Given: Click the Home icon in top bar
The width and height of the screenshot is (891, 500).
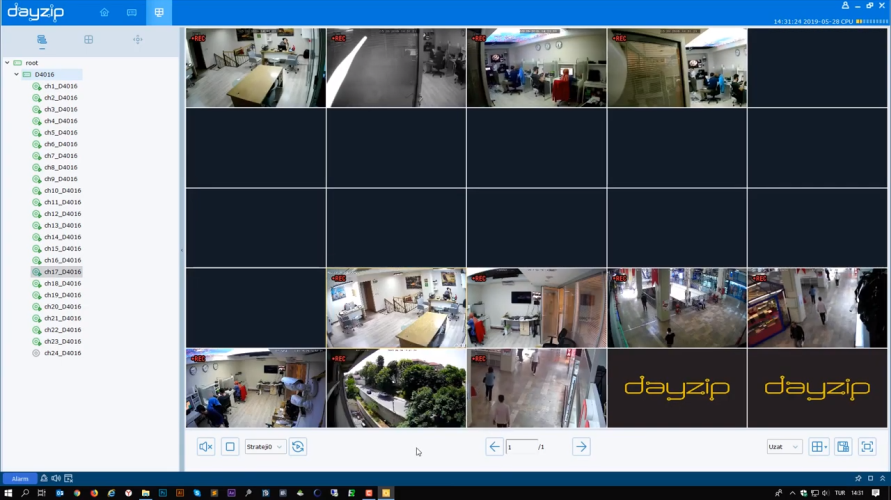Looking at the screenshot, I should 104,13.
